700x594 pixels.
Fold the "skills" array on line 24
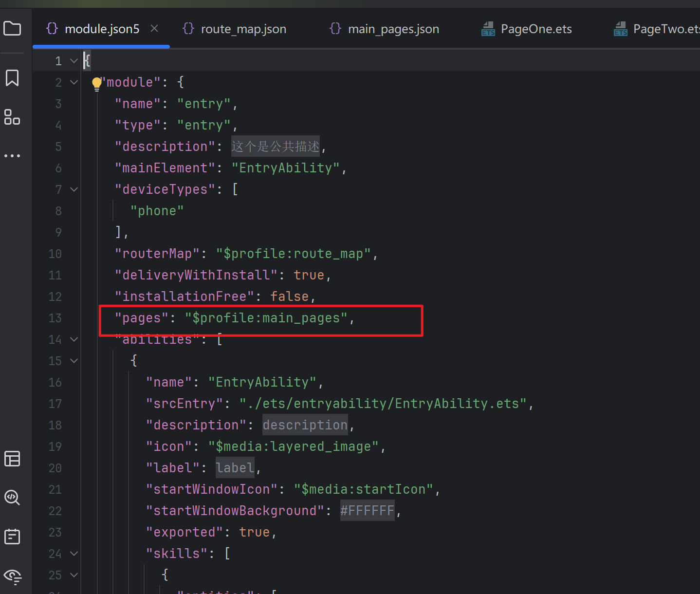(x=74, y=554)
